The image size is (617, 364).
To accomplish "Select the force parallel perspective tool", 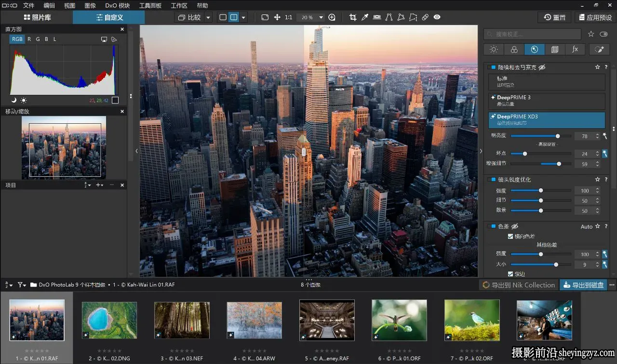I will [389, 17].
